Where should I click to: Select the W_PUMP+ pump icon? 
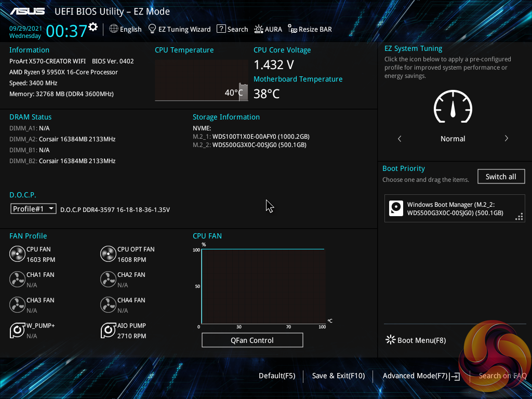(x=17, y=330)
